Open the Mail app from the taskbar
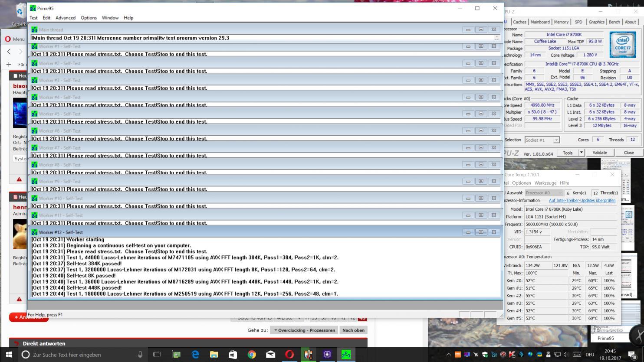This screenshot has width=644, height=362. [270, 355]
